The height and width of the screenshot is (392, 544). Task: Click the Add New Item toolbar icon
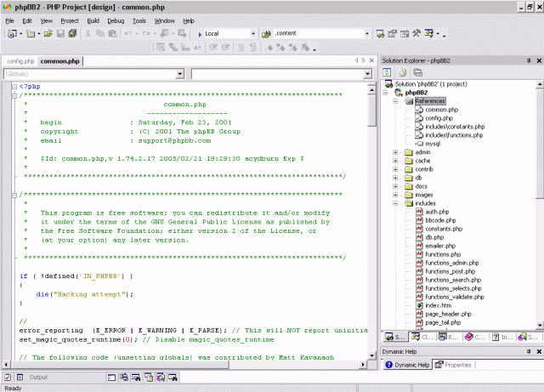coord(31,34)
